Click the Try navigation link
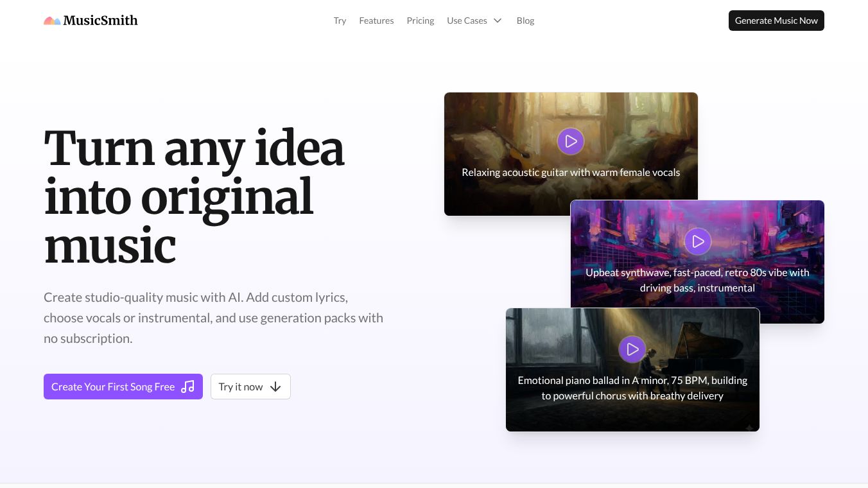The image size is (868, 488). [x=340, y=21]
